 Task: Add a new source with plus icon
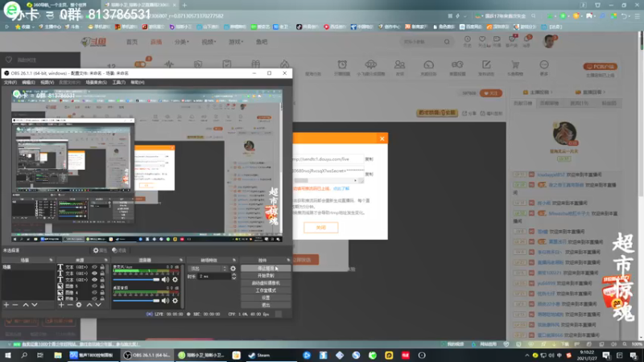(61, 305)
